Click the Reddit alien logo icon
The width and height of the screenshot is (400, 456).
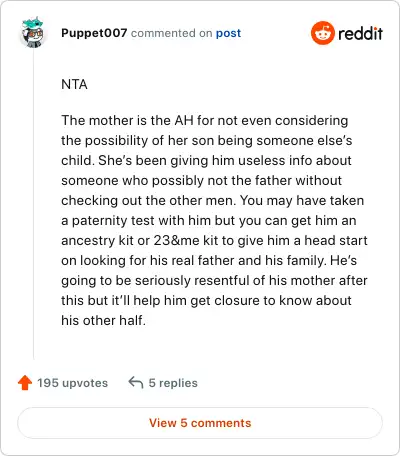tap(322, 33)
